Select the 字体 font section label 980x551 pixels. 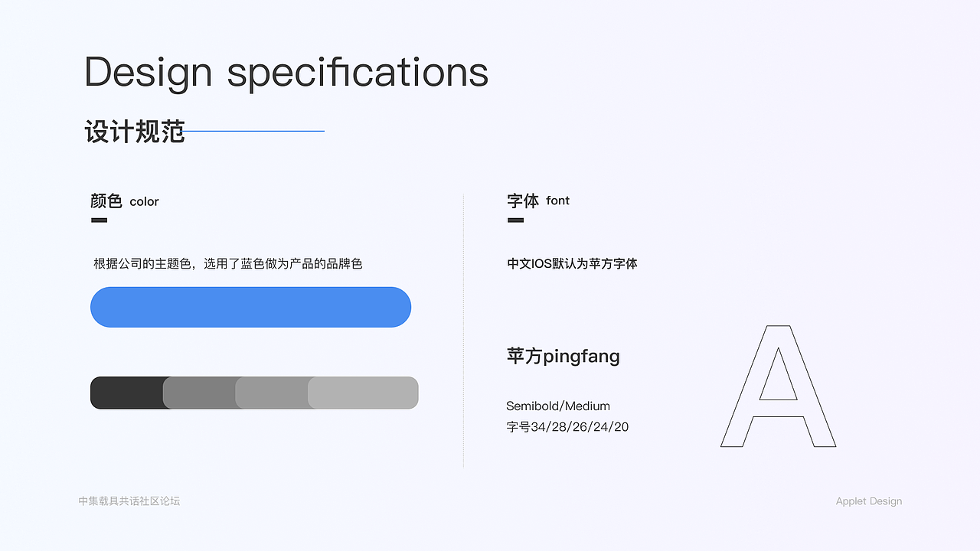pyautogui.click(x=537, y=201)
